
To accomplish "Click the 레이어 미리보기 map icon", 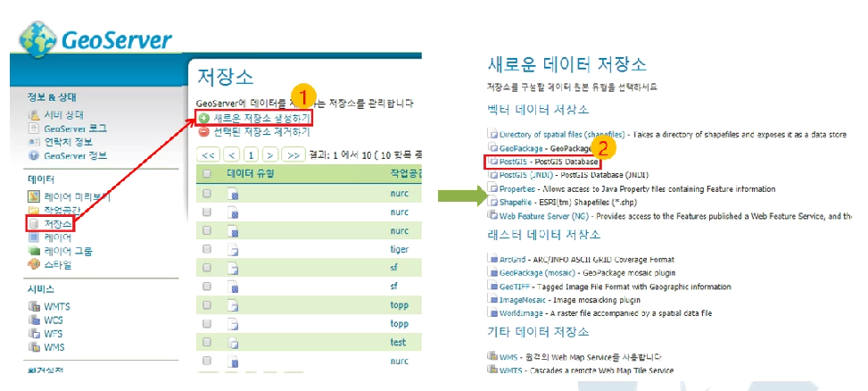I will (x=34, y=196).
